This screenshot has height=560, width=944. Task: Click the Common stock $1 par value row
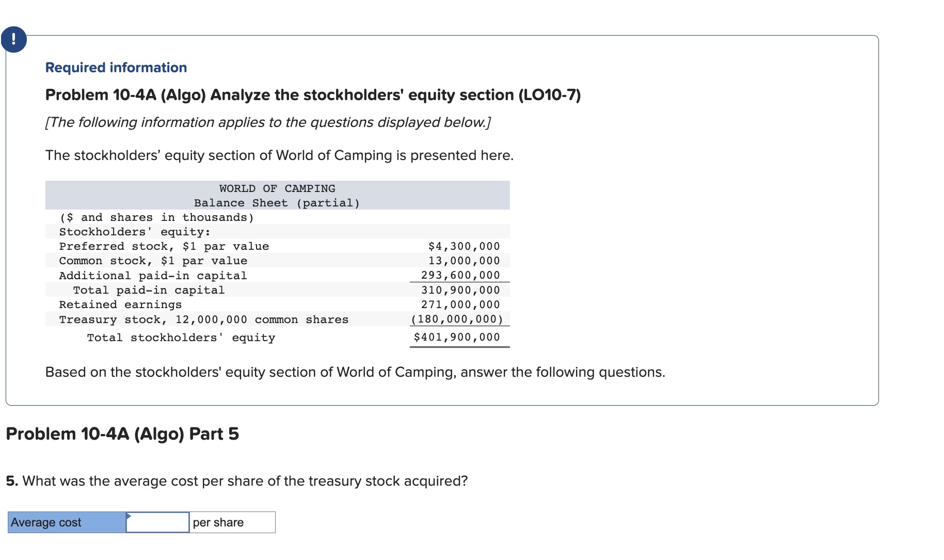click(x=153, y=261)
